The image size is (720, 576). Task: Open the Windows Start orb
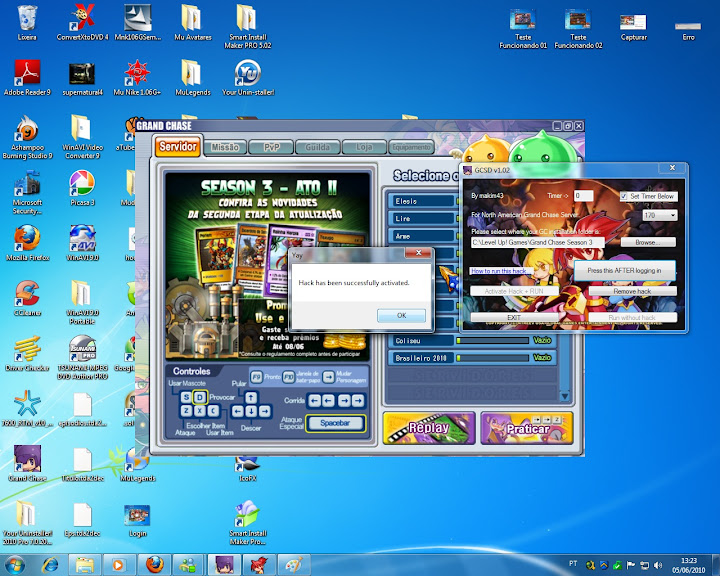[x=14, y=565]
